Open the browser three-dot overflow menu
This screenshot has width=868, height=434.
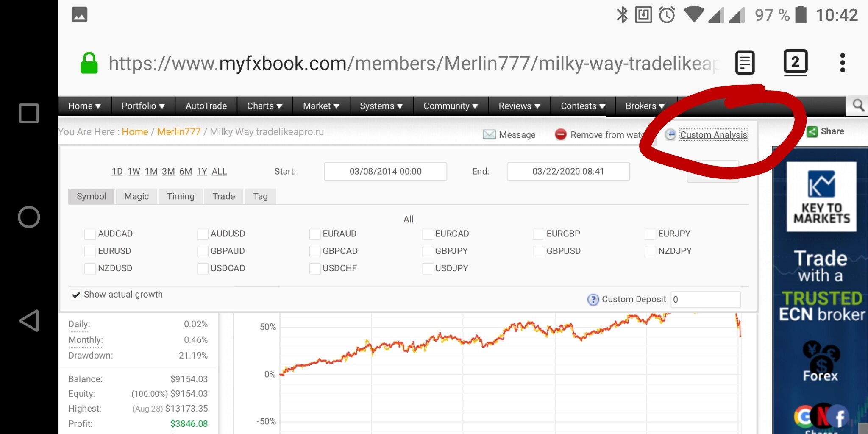tap(842, 63)
